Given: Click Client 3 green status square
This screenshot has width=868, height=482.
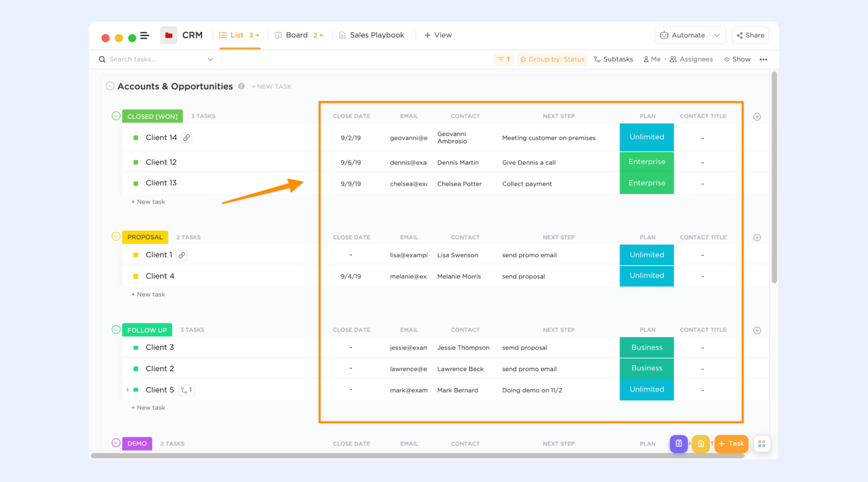Looking at the screenshot, I should 136,347.
